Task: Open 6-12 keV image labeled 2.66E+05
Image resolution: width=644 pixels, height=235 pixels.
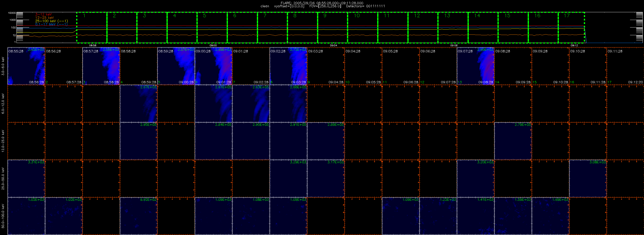Action: 288,103
